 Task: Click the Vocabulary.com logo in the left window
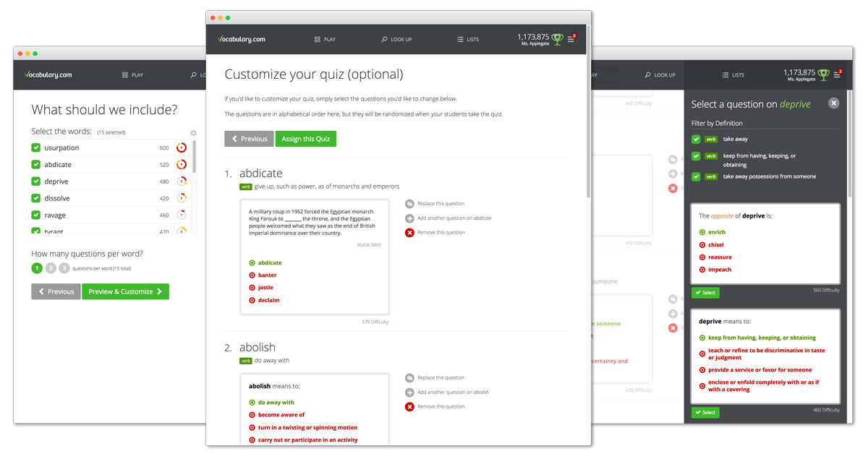(x=48, y=75)
